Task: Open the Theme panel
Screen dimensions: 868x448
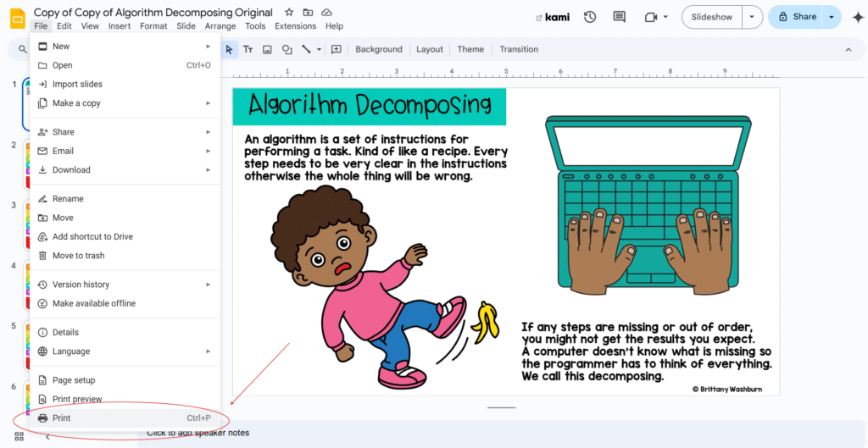Action: tap(470, 49)
